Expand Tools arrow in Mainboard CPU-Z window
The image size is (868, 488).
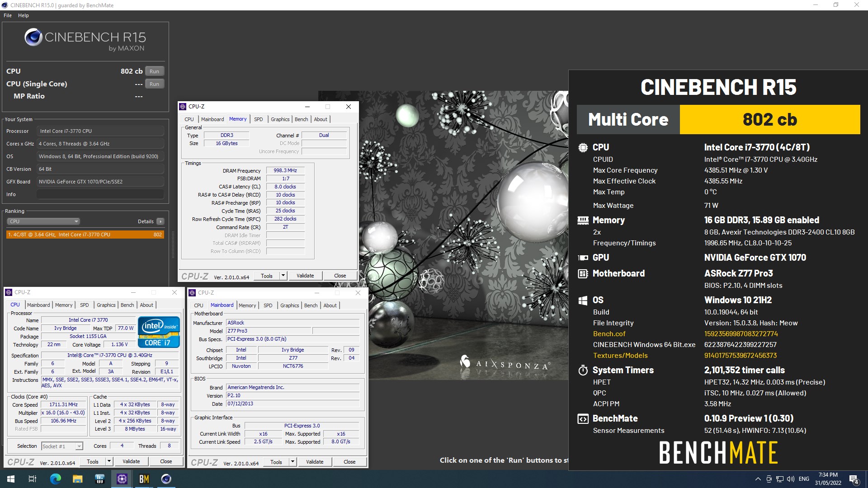pos(292,462)
